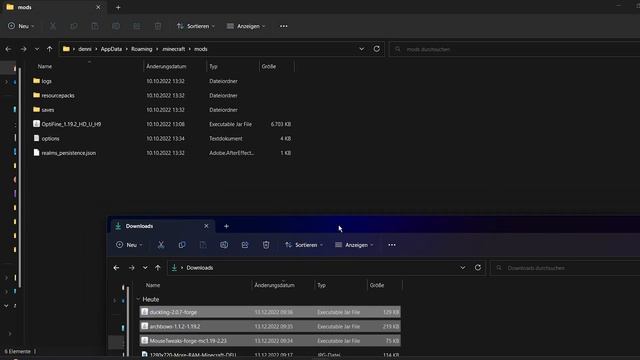Open recent locations dropdown in mods window
Image resolution: width=640 pixels, height=360 pixels.
click(37, 49)
